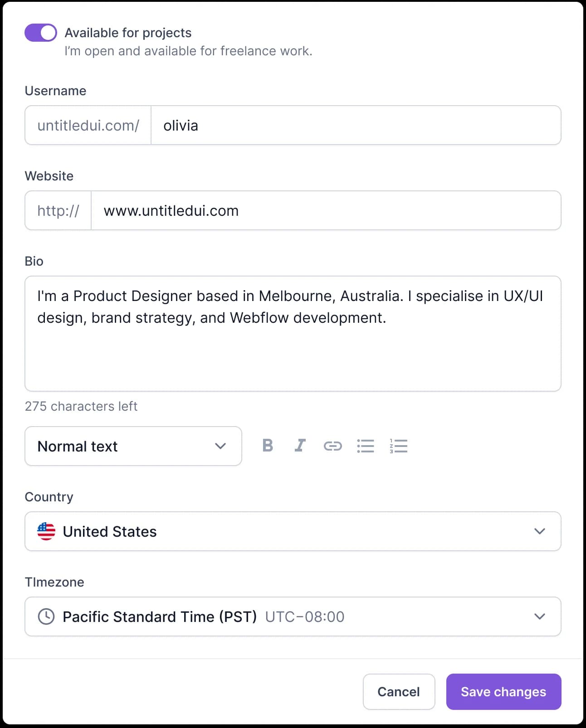
Task: Toggle off Available for projects
Action: click(40, 32)
